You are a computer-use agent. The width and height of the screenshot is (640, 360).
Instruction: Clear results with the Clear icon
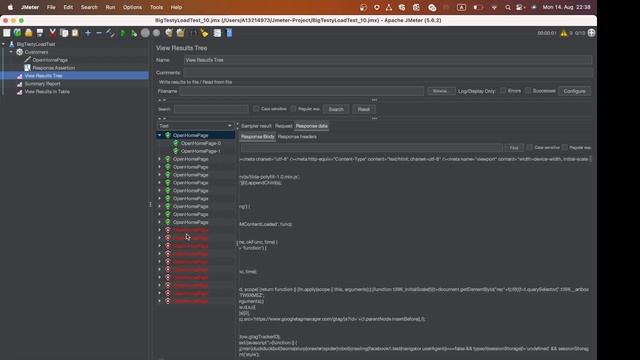[x=169, y=33]
